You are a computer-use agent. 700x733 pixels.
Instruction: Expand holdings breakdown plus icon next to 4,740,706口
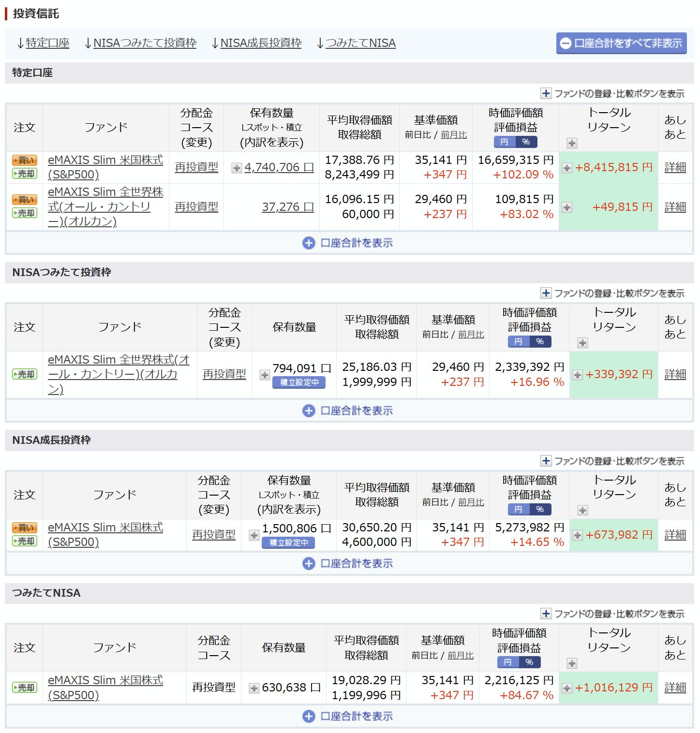[237, 168]
